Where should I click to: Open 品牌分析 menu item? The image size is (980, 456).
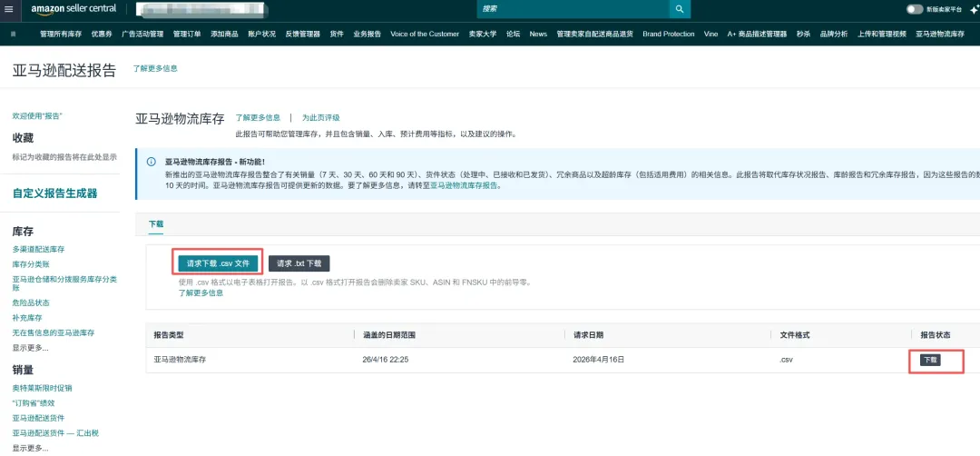coord(834,35)
